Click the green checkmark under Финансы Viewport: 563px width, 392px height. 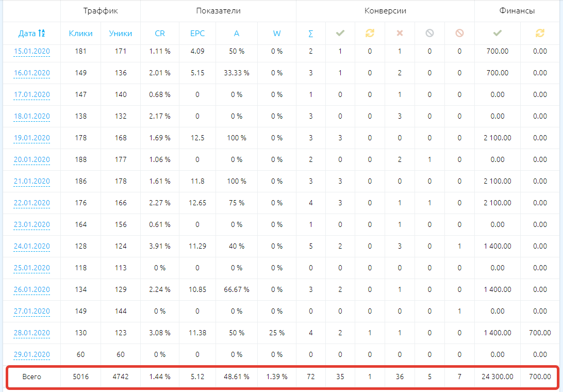pyautogui.click(x=497, y=34)
